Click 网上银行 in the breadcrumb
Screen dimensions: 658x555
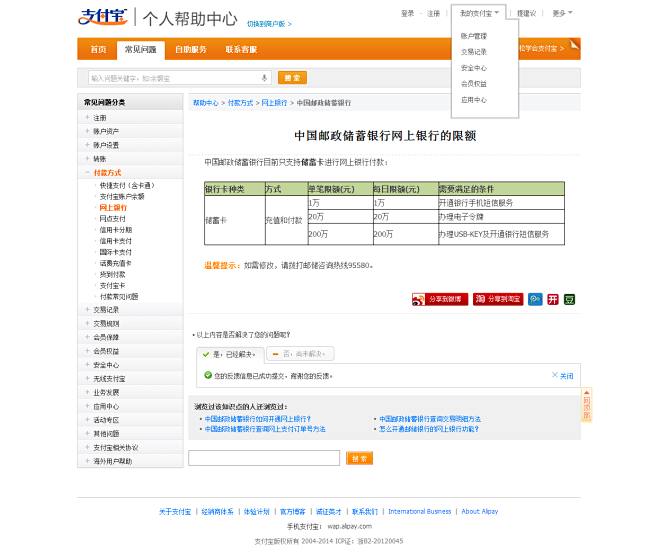tap(274, 103)
